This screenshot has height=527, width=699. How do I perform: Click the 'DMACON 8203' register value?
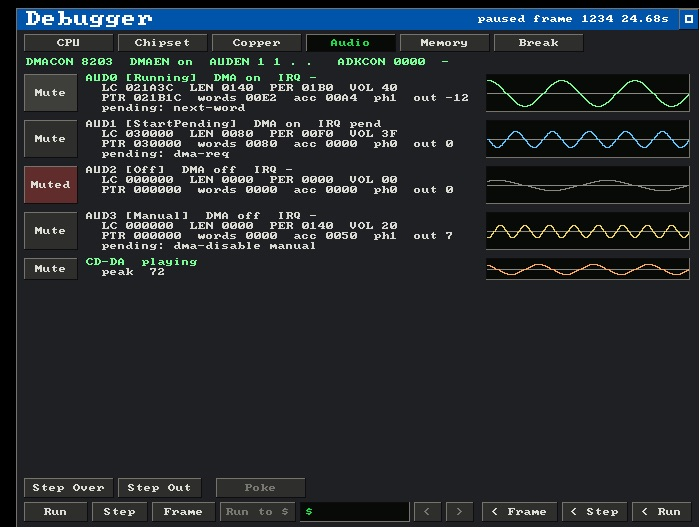tap(69, 62)
